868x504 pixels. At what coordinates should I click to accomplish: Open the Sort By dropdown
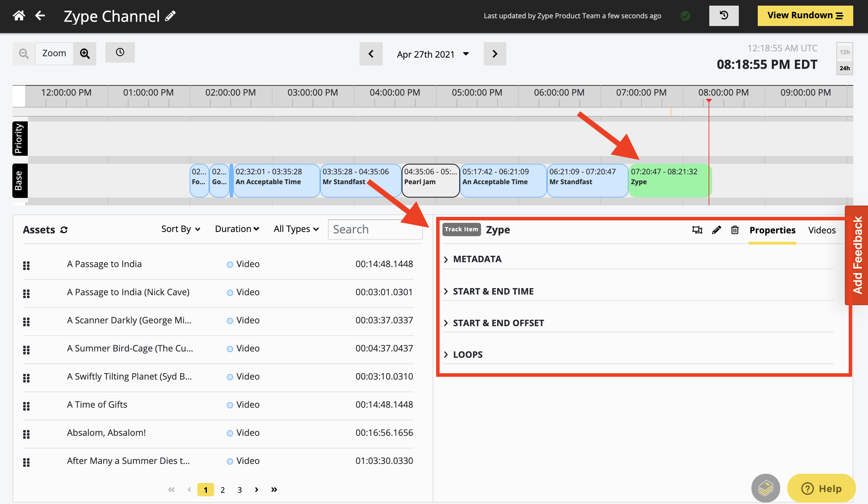[x=180, y=229]
